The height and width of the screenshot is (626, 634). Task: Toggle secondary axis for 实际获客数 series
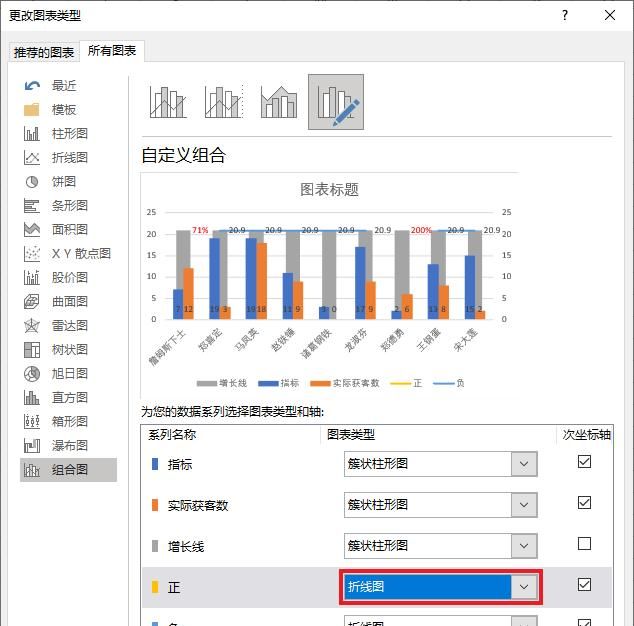coord(584,503)
